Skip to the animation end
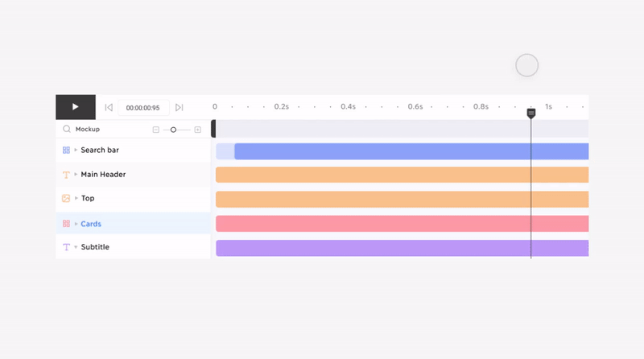Image resolution: width=644 pixels, height=359 pixels. 179,108
